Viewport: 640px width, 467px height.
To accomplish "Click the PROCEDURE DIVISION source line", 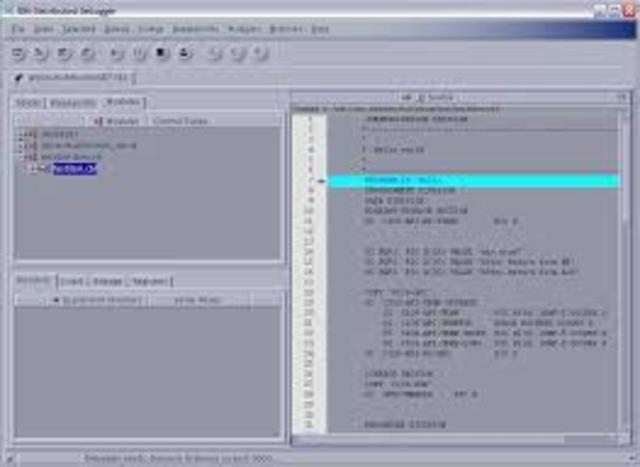I will click(x=405, y=425).
